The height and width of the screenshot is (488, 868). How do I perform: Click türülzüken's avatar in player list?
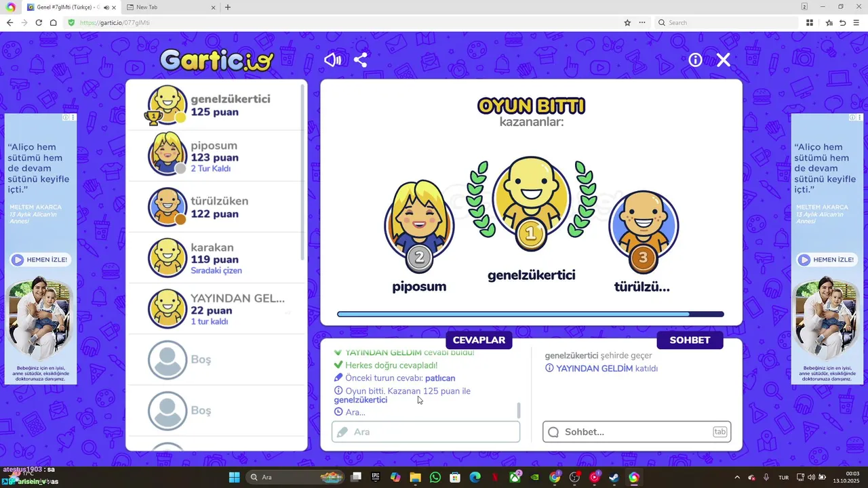(x=167, y=207)
